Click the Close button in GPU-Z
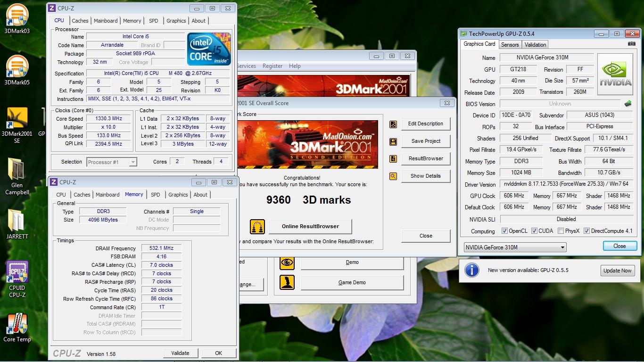644x362 pixels. click(x=619, y=246)
